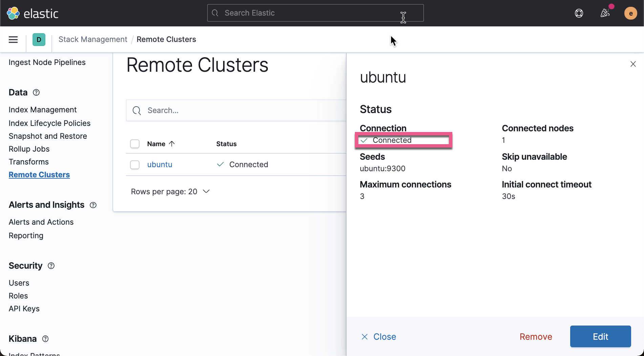644x356 pixels.
Task: Click the Default space icon labeled D
Action: [39, 39]
